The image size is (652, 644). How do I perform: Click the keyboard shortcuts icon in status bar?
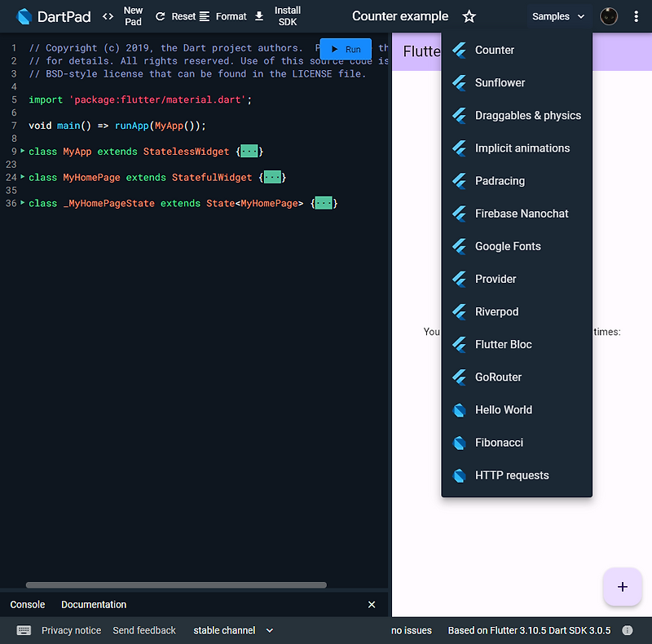coord(24,630)
